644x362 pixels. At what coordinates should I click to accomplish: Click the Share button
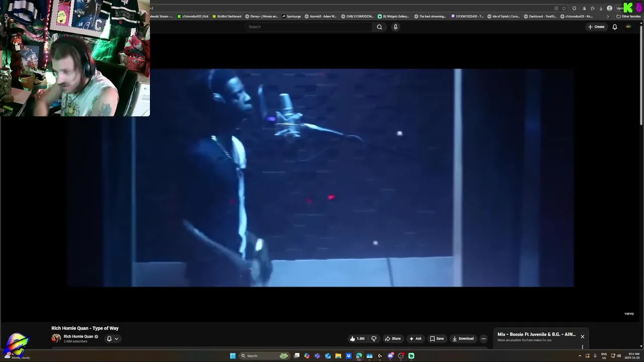(x=393, y=338)
